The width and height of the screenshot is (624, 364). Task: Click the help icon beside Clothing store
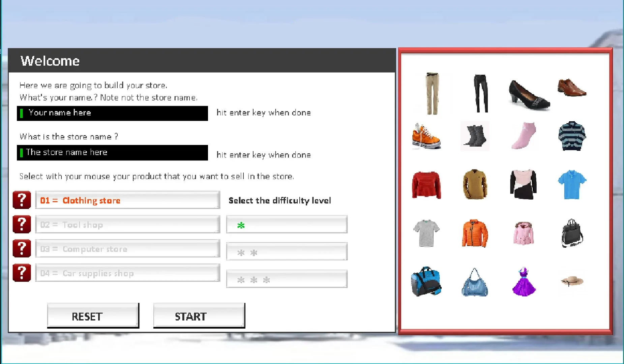point(22,200)
